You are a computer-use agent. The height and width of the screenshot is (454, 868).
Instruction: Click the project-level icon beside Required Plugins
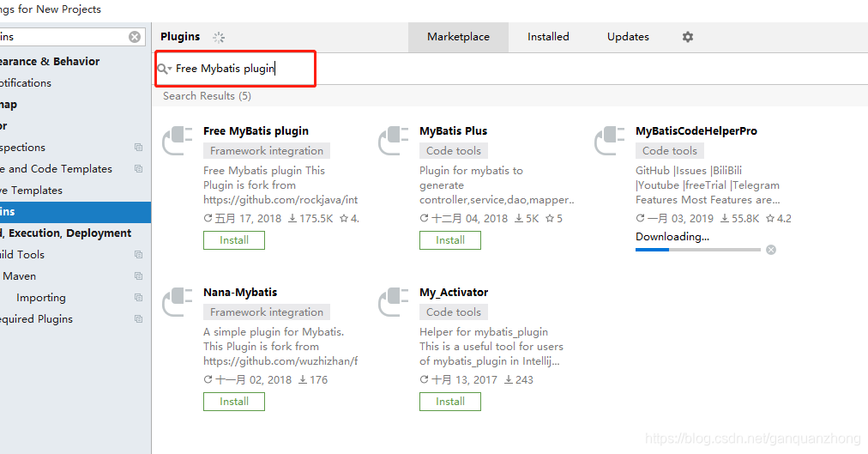click(x=138, y=319)
